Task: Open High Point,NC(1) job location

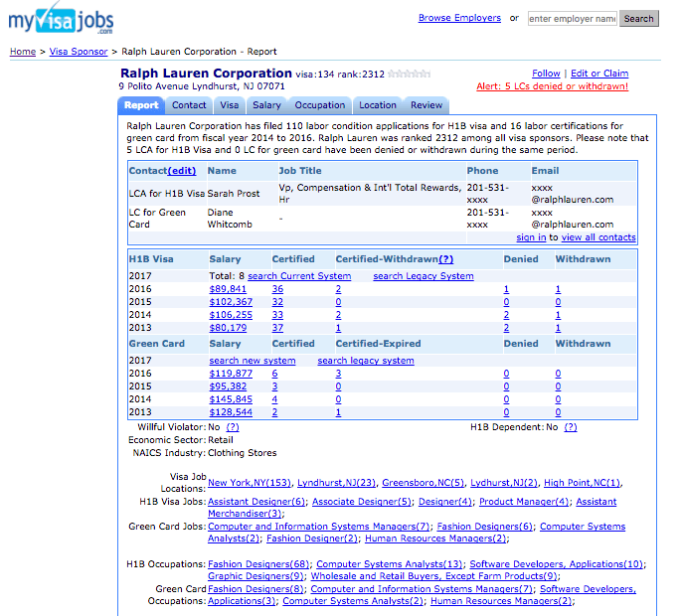Action: click(x=582, y=483)
